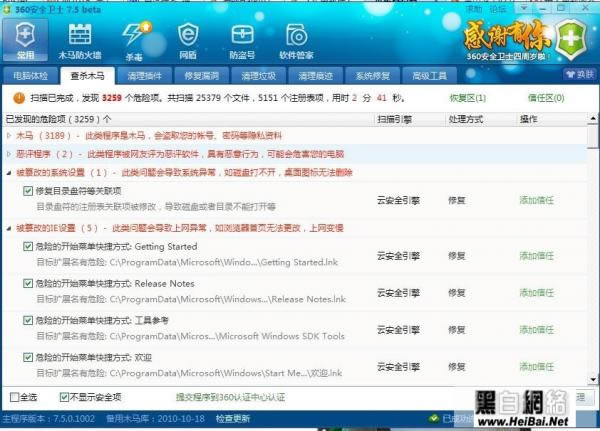
Task: Select the 修复 cell in Getting Started row
Action: coord(457,256)
